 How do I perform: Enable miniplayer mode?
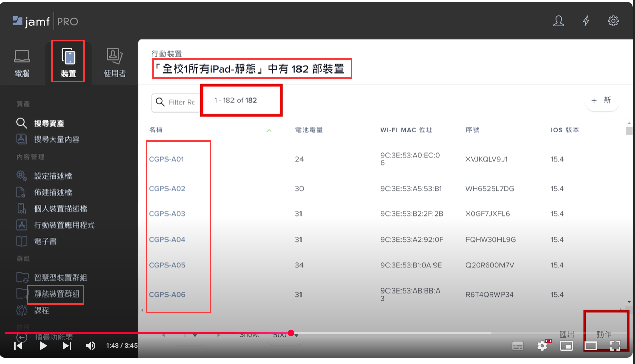click(566, 346)
